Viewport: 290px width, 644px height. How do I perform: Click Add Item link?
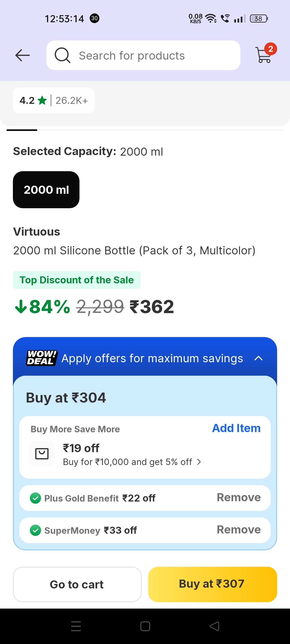pyautogui.click(x=236, y=428)
